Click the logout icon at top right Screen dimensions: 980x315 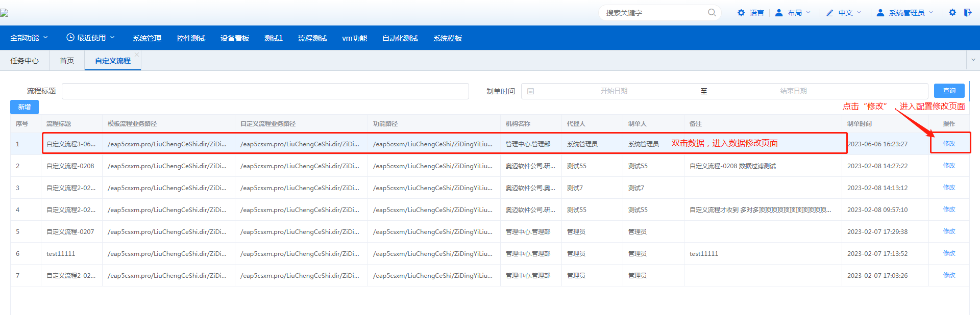point(968,13)
